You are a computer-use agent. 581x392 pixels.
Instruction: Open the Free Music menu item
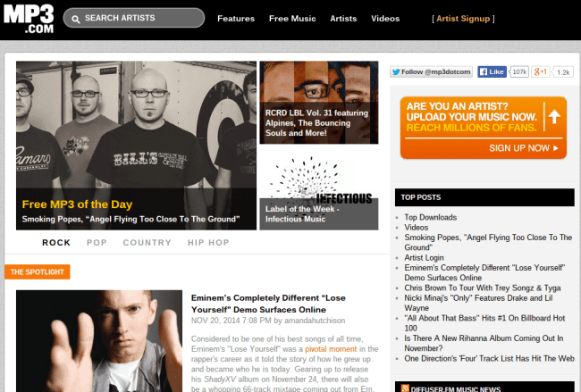pyautogui.click(x=292, y=19)
